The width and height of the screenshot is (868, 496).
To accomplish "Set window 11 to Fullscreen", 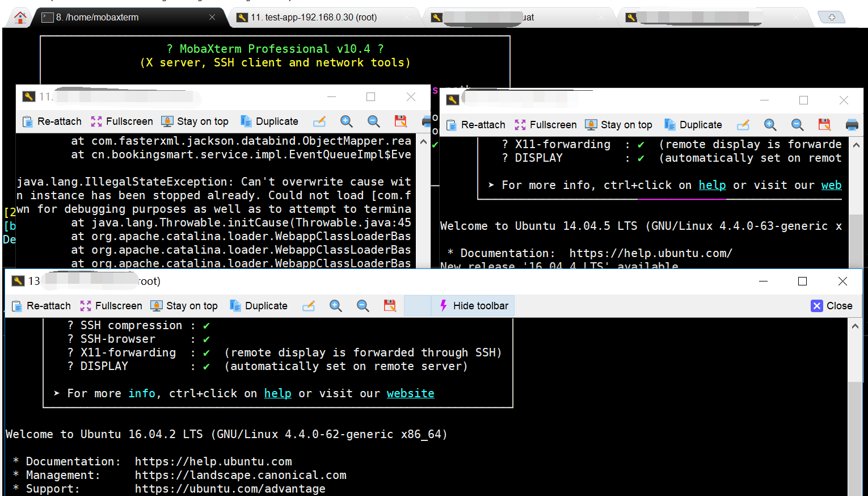I will coord(122,121).
